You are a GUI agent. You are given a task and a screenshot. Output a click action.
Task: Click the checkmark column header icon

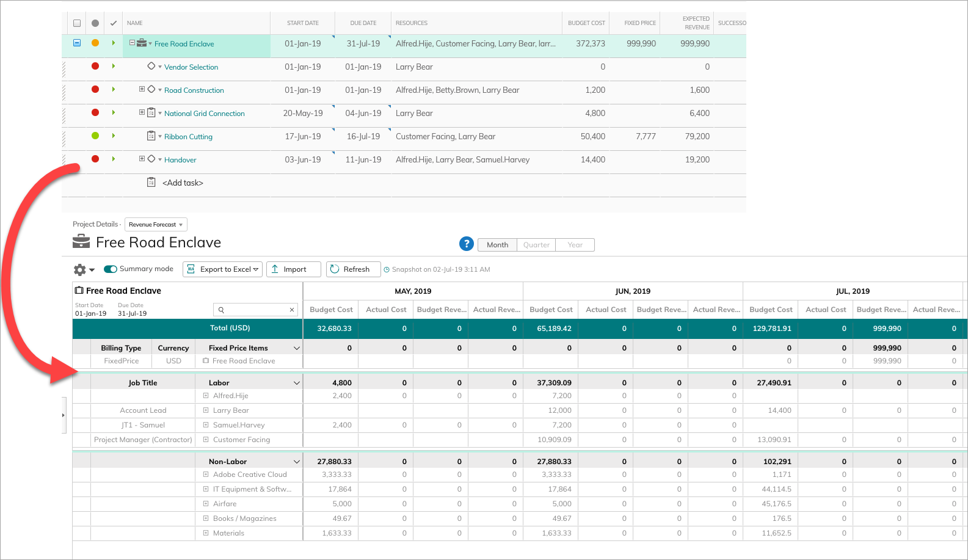tap(114, 23)
